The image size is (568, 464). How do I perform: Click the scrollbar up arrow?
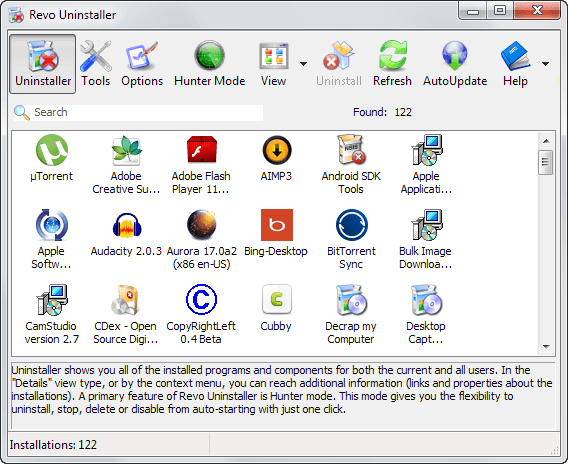(546, 141)
